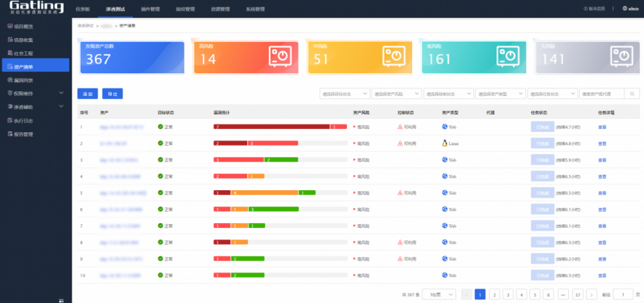Click the sidebar collapse icon at bottom left
644x303 pixels.
click(61, 299)
